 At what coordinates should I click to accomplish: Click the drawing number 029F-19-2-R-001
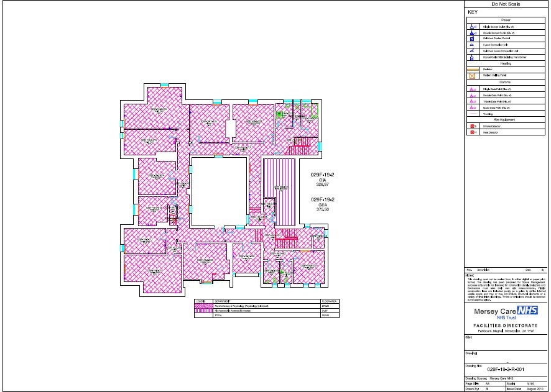pyautogui.click(x=507, y=368)
